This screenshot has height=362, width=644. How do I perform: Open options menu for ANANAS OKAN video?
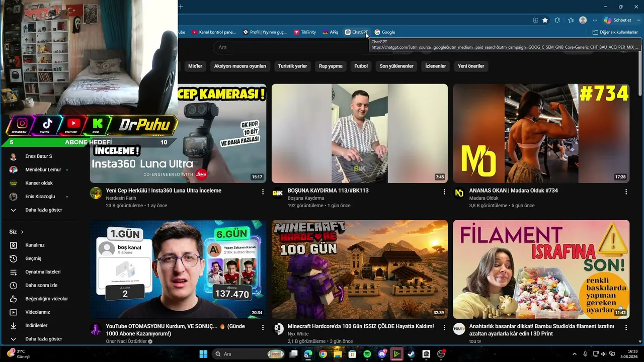click(626, 192)
